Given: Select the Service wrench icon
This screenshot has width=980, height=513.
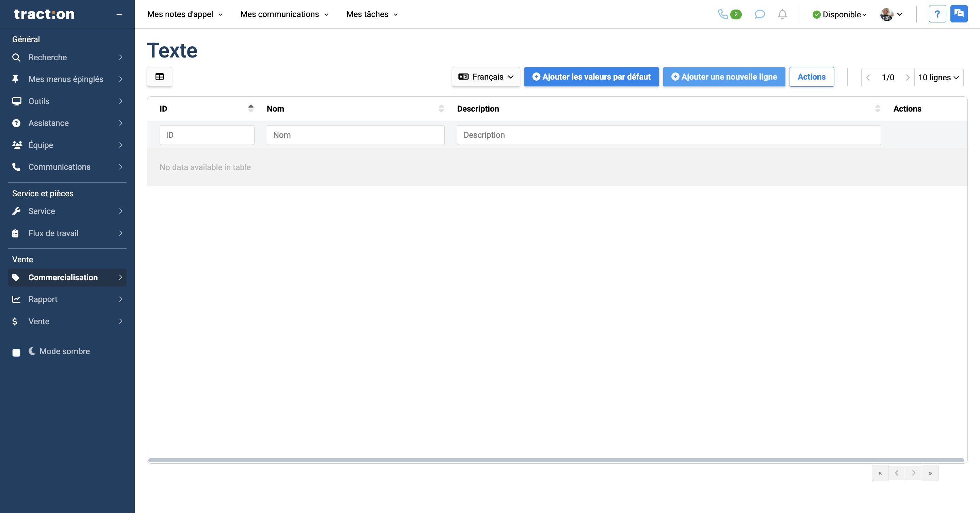Looking at the screenshot, I should (16, 211).
